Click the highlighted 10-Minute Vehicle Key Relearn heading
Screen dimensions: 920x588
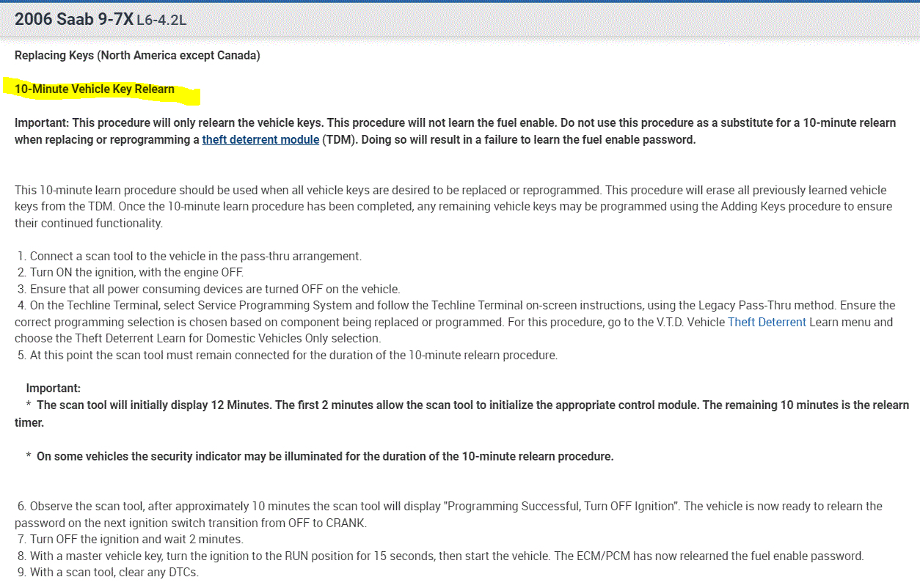pyautogui.click(x=95, y=89)
